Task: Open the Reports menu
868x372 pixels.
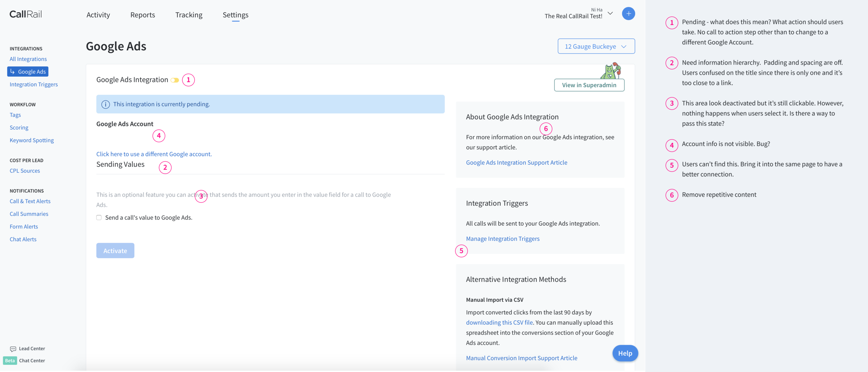Action: [x=143, y=15]
